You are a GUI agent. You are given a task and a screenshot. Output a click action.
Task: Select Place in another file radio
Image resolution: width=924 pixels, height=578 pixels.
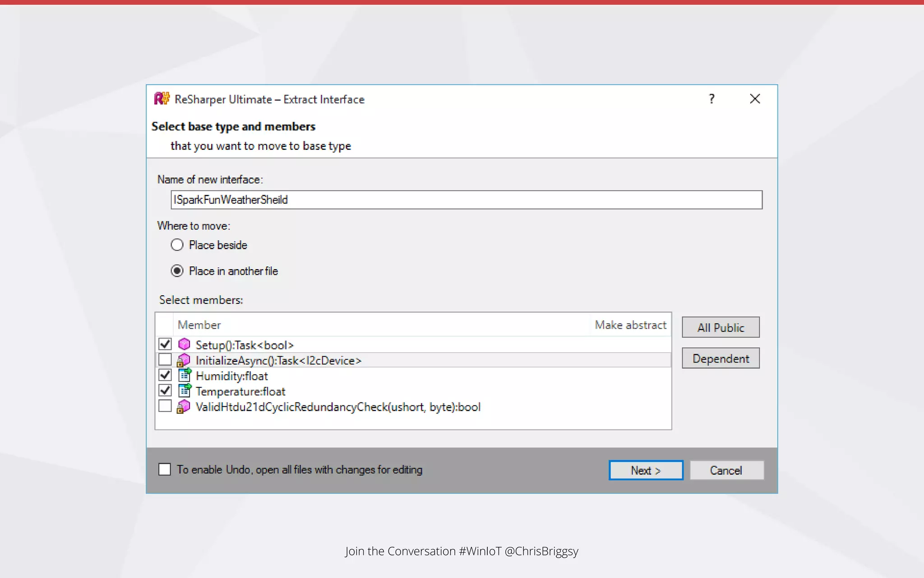[x=177, y=271]
